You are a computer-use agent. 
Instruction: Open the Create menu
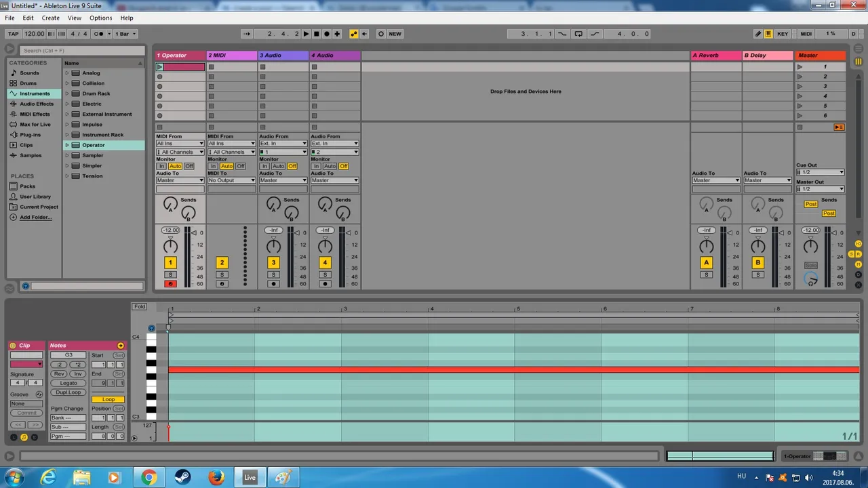pyautogui.click(x=50, y=18)
